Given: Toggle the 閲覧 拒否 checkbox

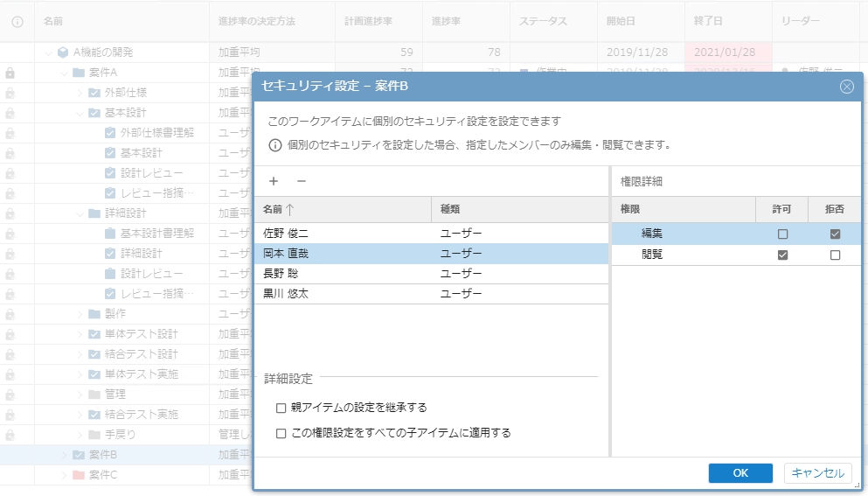Looking at the screenshot, I should [x=835, y=255].
